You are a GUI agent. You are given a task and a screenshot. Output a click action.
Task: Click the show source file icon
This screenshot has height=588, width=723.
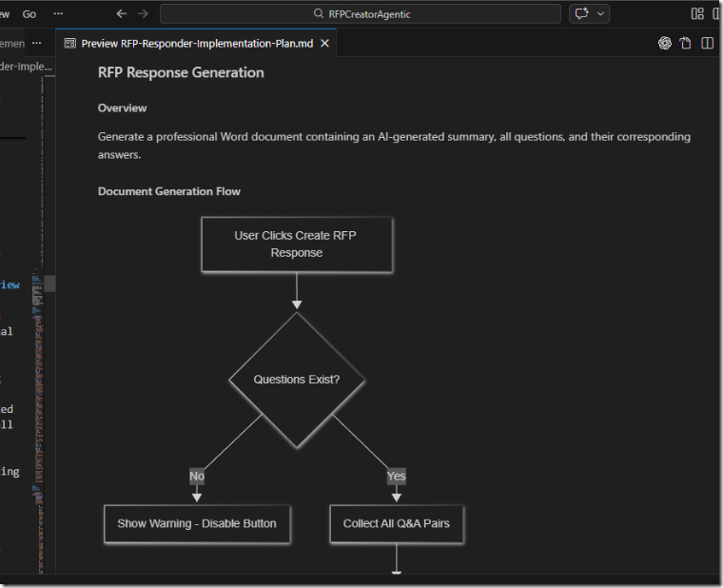coord(685,43)
